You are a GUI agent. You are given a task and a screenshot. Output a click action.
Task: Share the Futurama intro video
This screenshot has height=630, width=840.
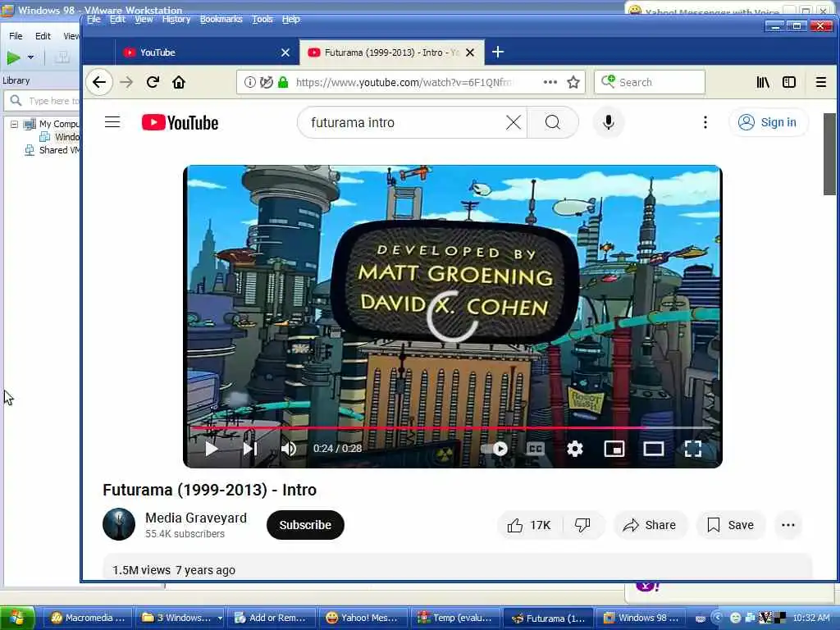650,525
